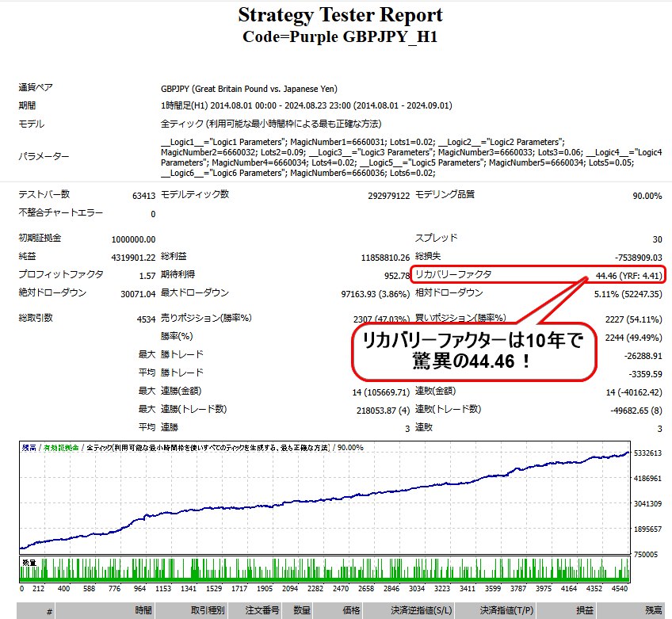
Task: Click the chart axis value 5332613
Action: [x=647, y=453]
